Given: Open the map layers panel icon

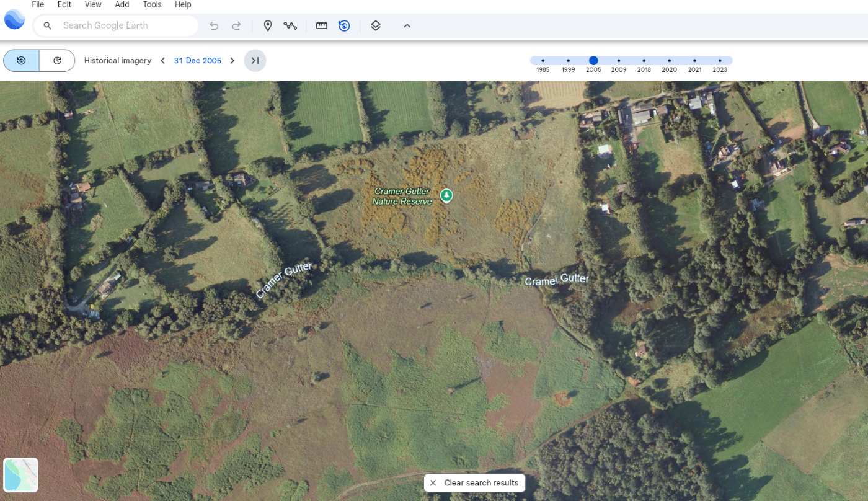Looking at the screenshot, I should (376, 25).
